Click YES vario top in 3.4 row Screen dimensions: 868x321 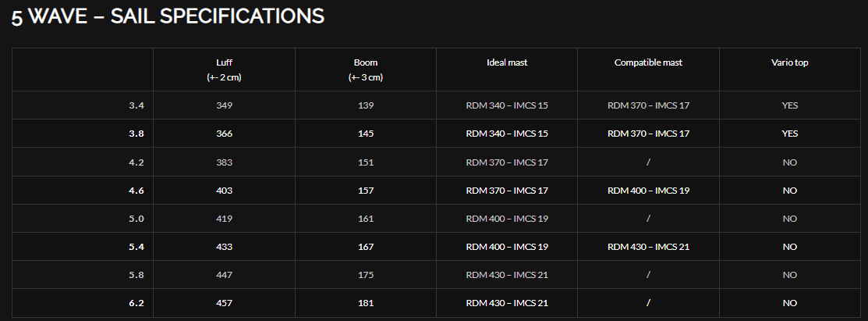pyautogui.click(x=790, y=105)
